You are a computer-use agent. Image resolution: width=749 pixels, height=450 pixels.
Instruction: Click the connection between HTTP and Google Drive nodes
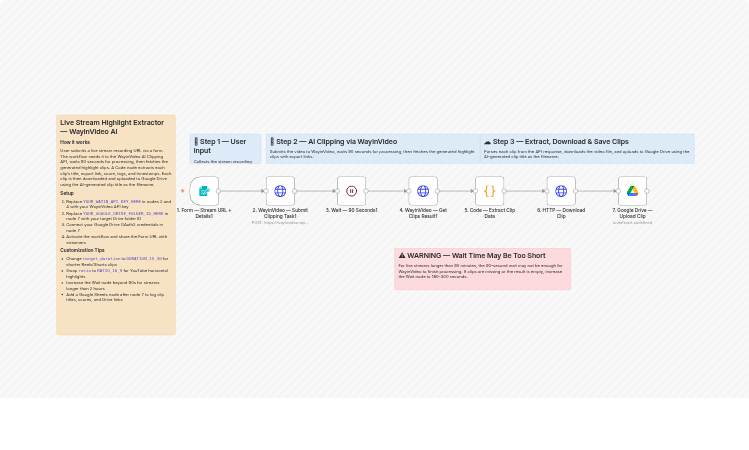pos(597,191)
